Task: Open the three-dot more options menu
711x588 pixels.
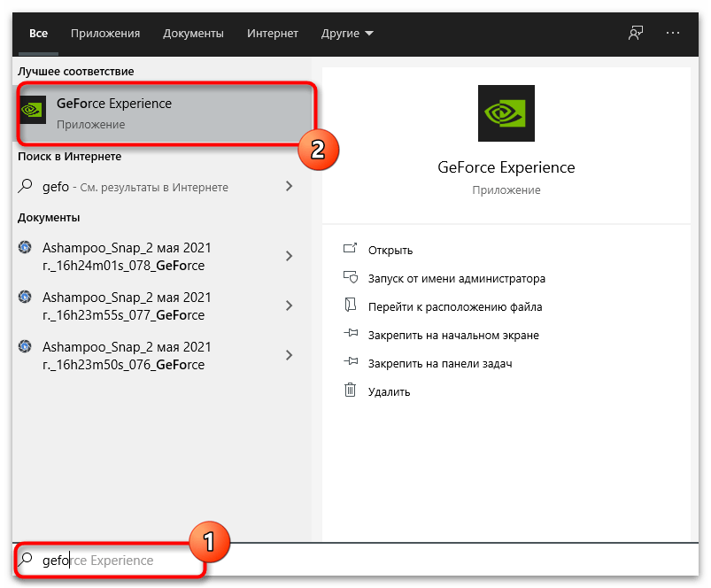Action: [673, 34]
